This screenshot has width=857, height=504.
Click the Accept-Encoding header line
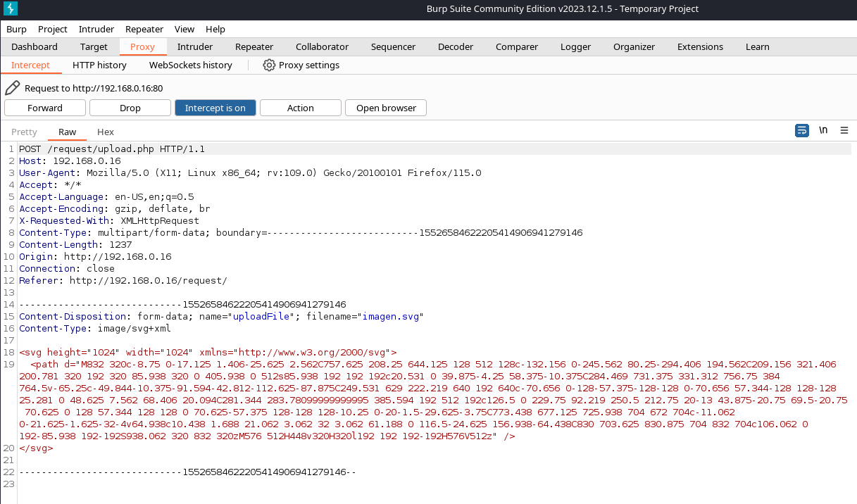point(115,208)
